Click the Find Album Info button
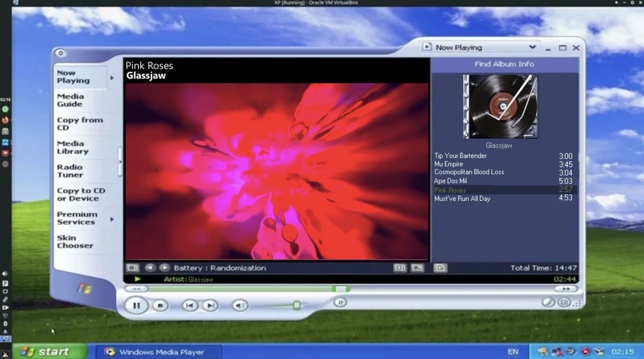The width and height of the screenshot is (644, 359). 504,64
